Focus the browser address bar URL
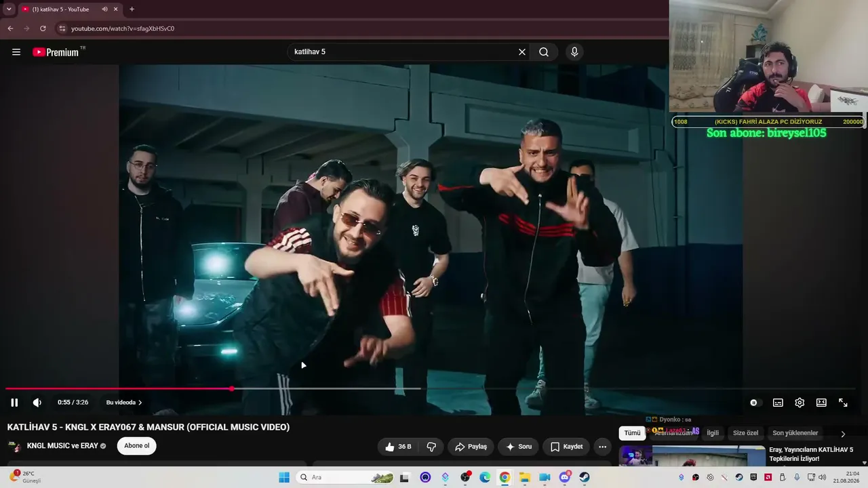 point(123,28)
